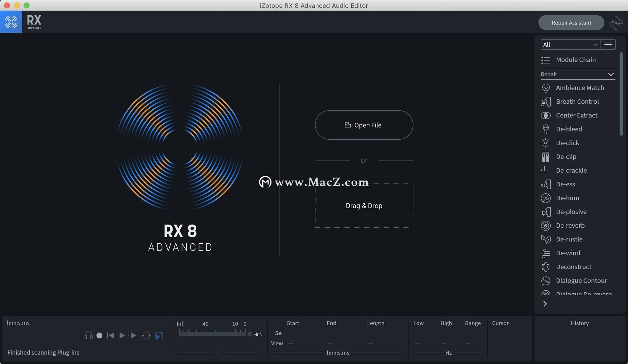
Task: Click the History panel header
Action: (x=580, y=323)
